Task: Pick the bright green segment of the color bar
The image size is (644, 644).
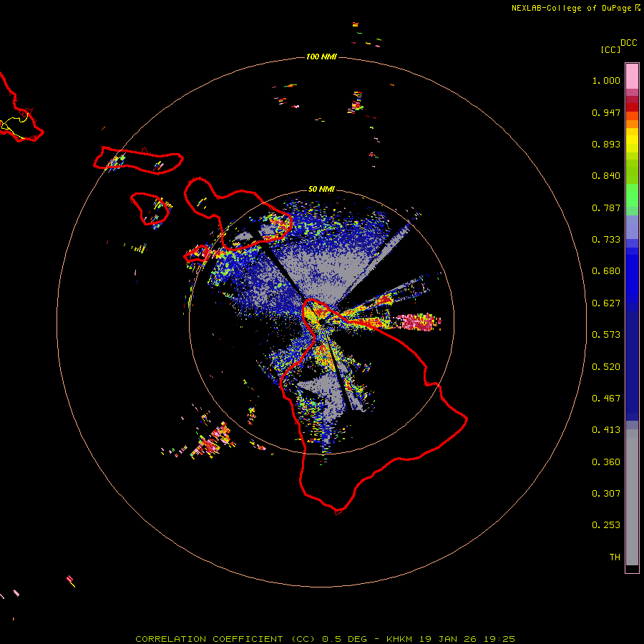Action: point(632,195)
